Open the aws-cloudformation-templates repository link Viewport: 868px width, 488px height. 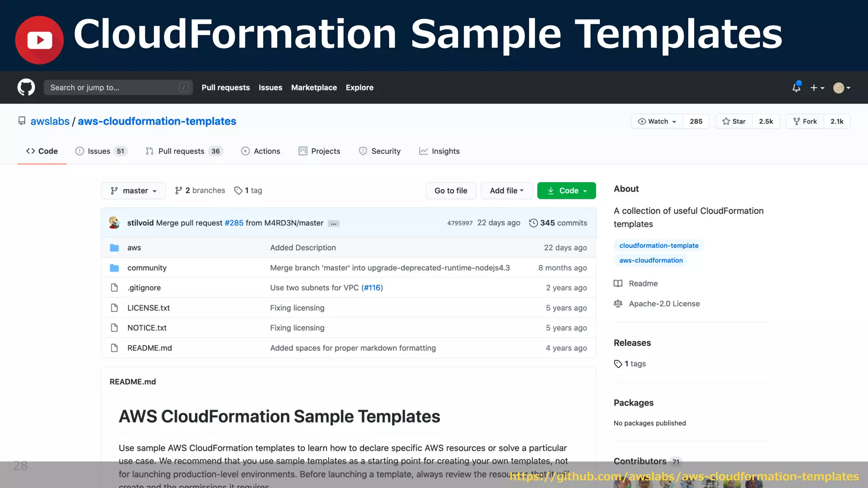coord(157,121)
